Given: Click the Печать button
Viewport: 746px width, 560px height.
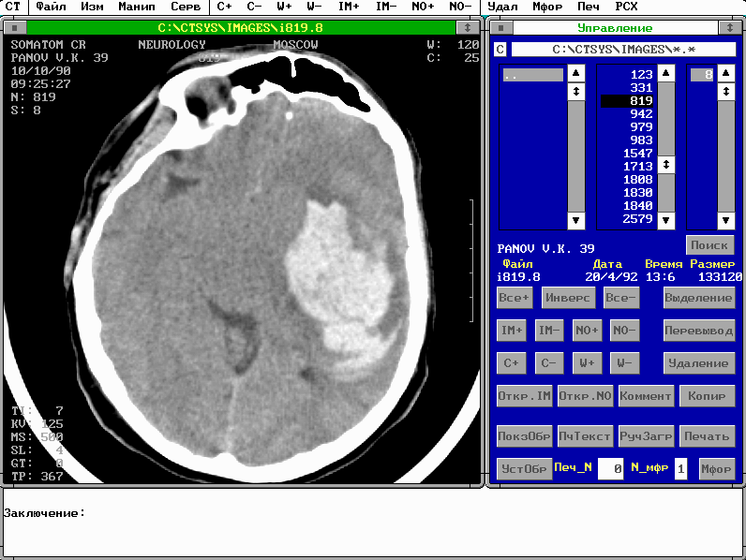Looking at the screenshot, I should (x=706, y=435).
